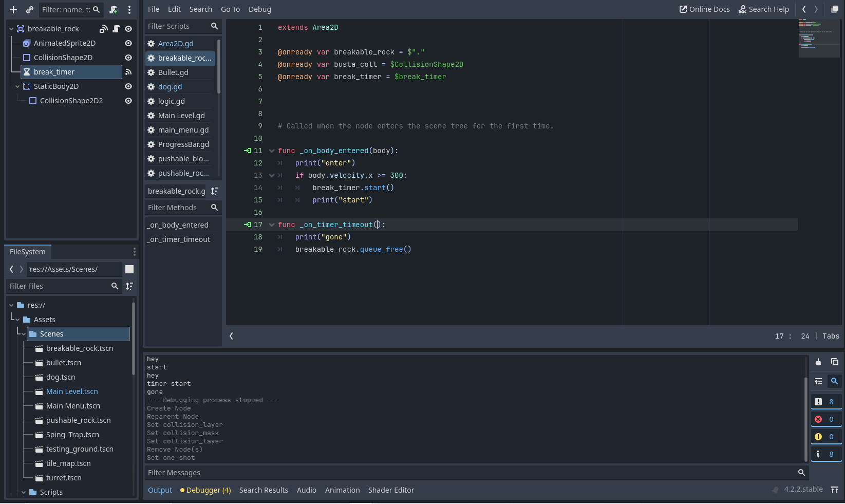
Task: Instance a child scene using the chain icon
Action: (29, 9)
